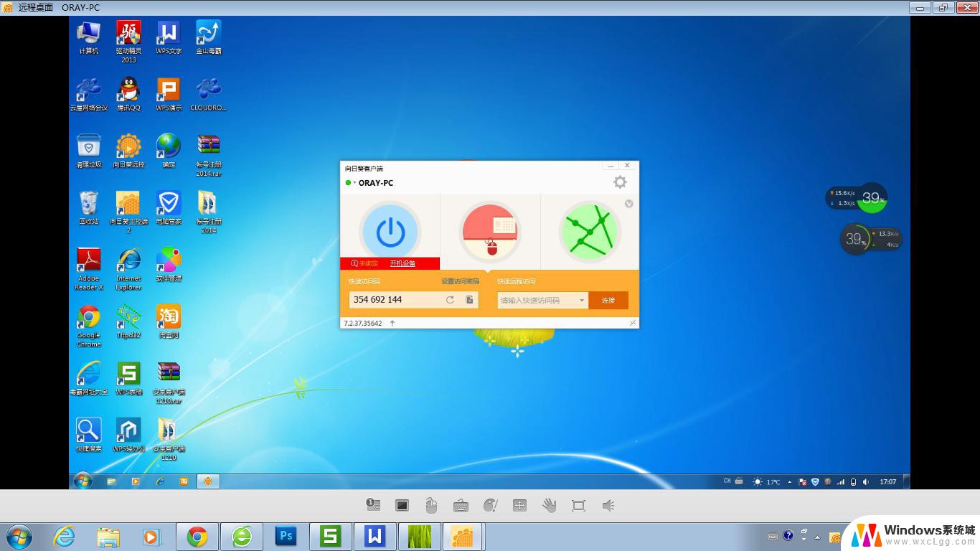Open 帐号注册2014.rar archive
This screenshot has height=551, width=980.
pos(209,155)
